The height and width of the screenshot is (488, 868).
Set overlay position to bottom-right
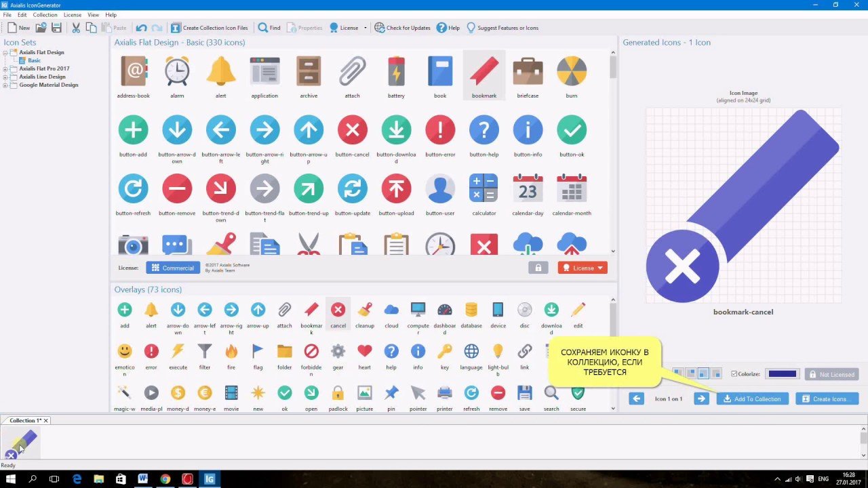(x=716, y=373)
